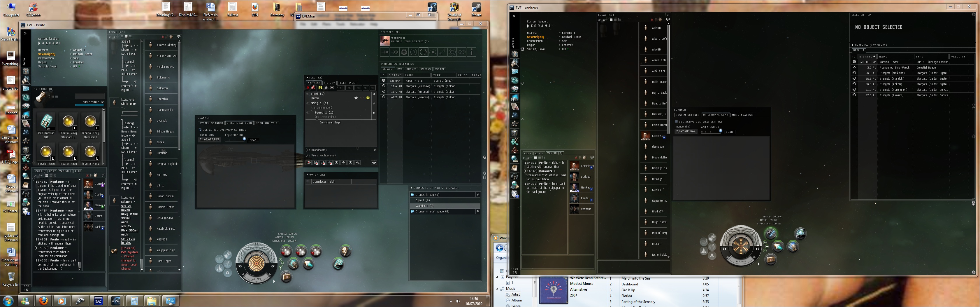Decrease font size a- in xaniteus Local chat
The height and width of the screenshot is (307, 980).
600,20
